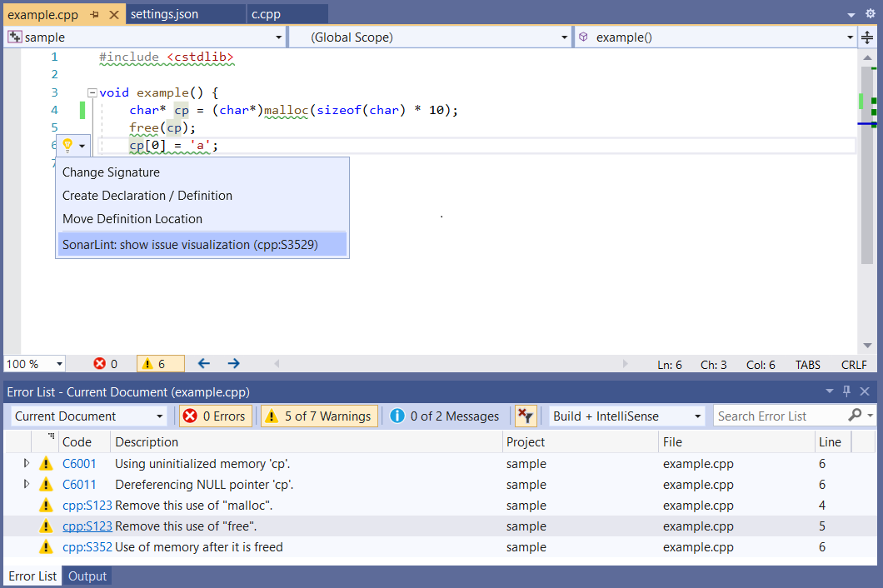This screenshot has height=588, width=883.
Task: Toggle the 5 of 7 Warnings filter
Action: click(x=319, y=416)
